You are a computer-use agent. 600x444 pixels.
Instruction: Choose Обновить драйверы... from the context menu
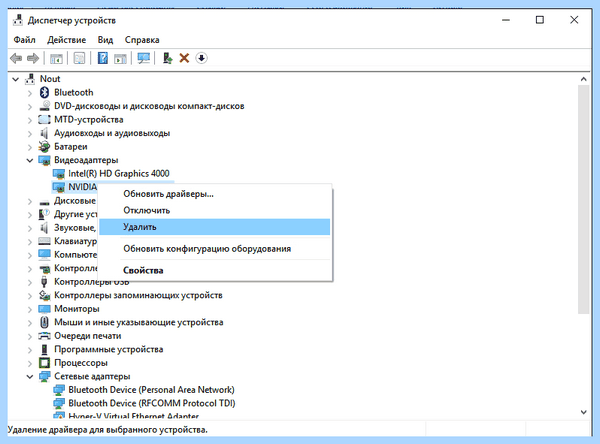pyautogui.click(x=215, y=194)
